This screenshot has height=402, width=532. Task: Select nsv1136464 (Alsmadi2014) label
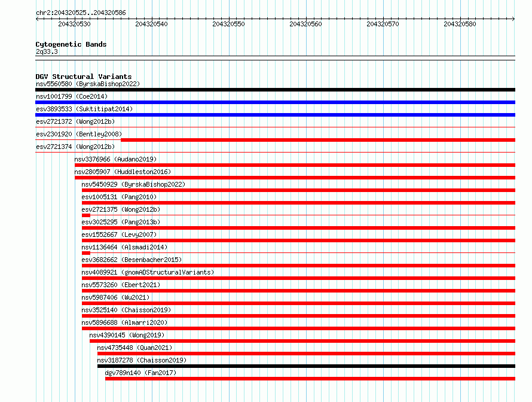[124, 247]
